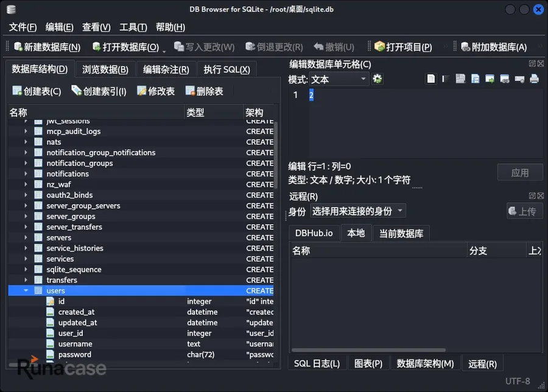Click the Delete Table (删除表) icon
The width and height of the screenshot is (548, 392).
190,91
